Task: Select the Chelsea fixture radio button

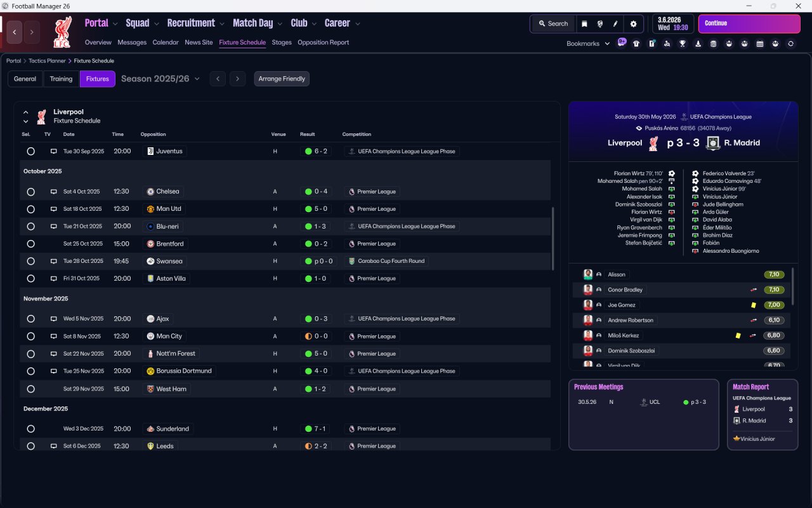Action: [30, 192]
